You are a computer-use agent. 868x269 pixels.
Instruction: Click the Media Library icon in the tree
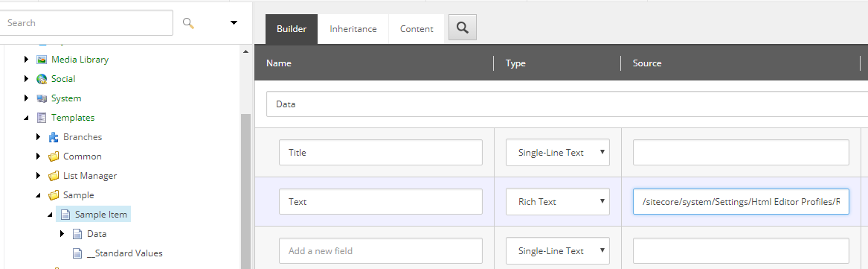tap(42, 60)
